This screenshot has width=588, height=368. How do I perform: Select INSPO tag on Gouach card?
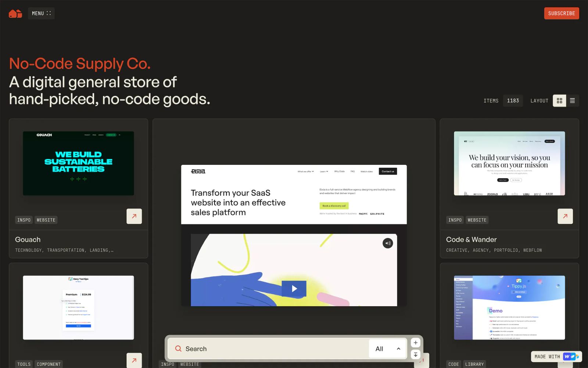(24, 220)
